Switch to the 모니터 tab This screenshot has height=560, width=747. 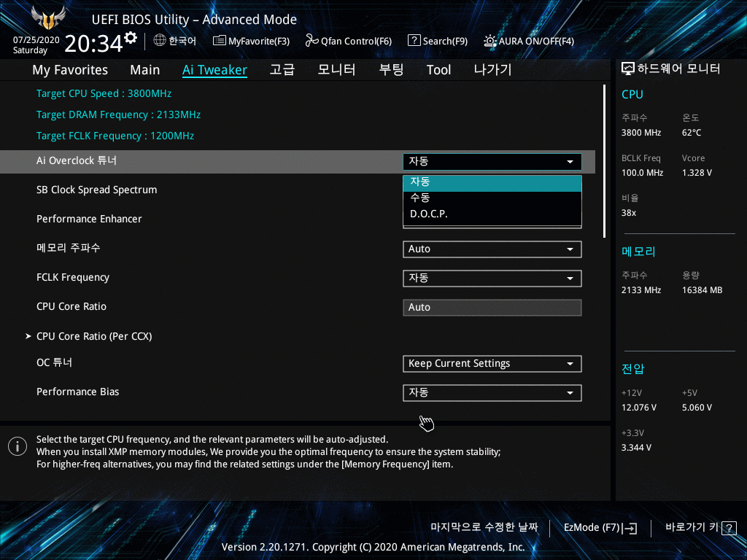coord(336,69)
